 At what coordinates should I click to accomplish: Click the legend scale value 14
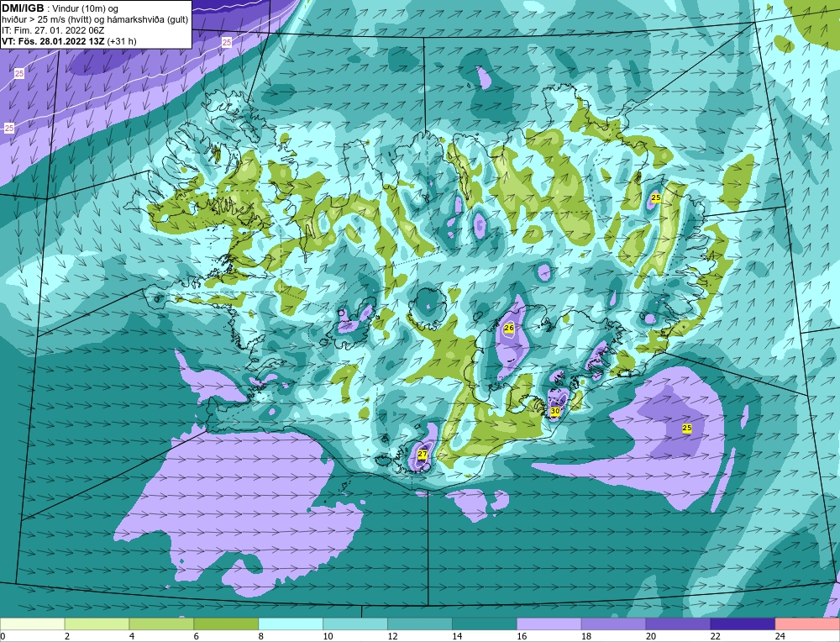(x=457, y=637)
